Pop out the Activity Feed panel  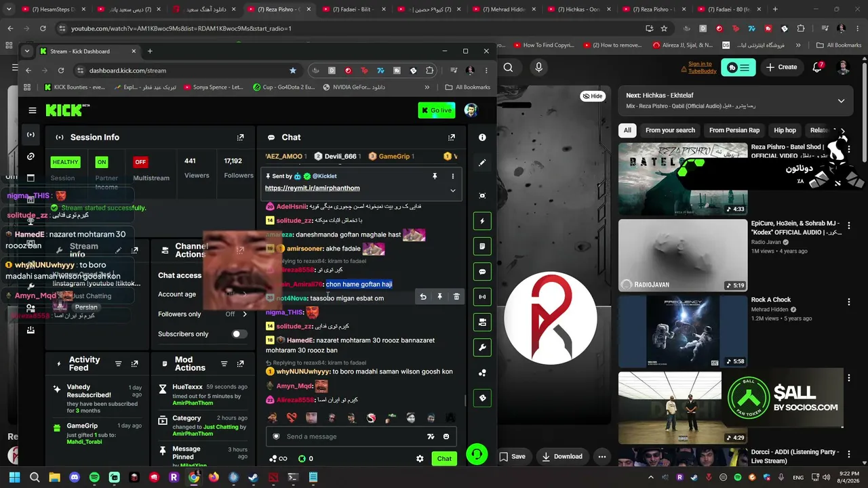[x=134, y=364]
